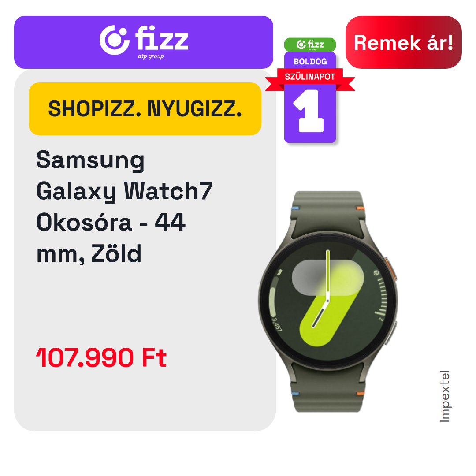Click the lower green watch strap

328,389
